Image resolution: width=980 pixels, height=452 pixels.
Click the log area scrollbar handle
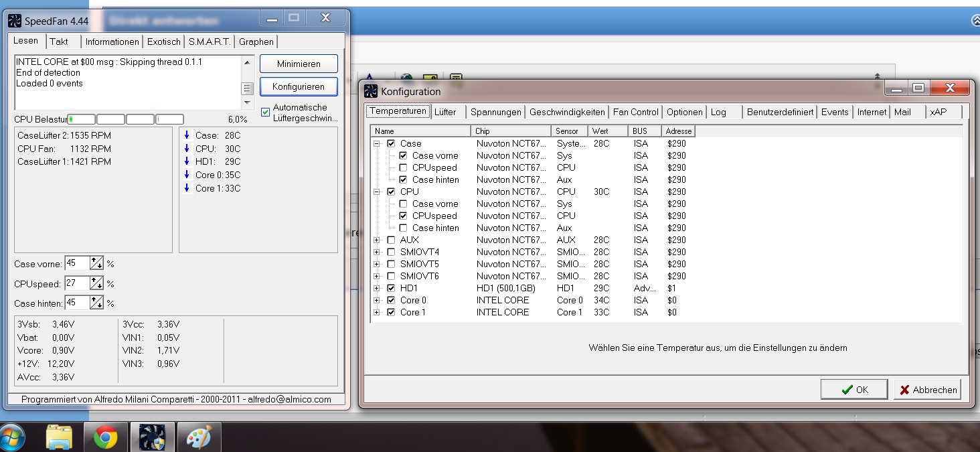click(x=247, y=88)
